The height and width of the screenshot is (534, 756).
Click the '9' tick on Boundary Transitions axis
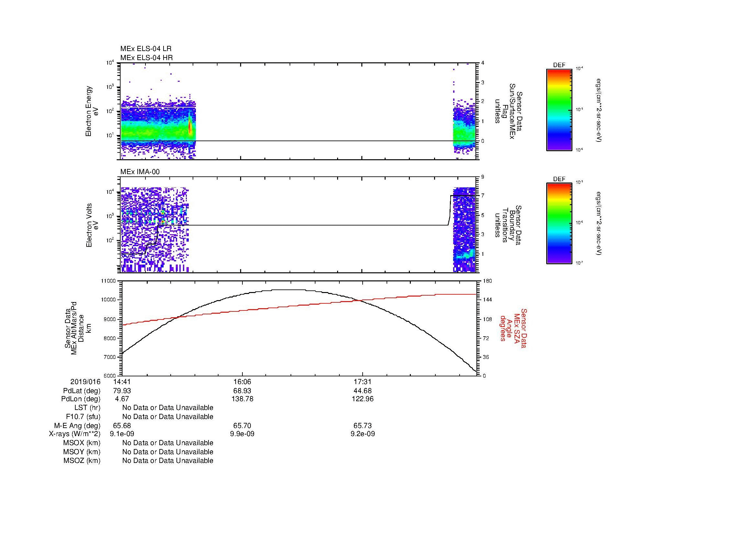[483, 177]
